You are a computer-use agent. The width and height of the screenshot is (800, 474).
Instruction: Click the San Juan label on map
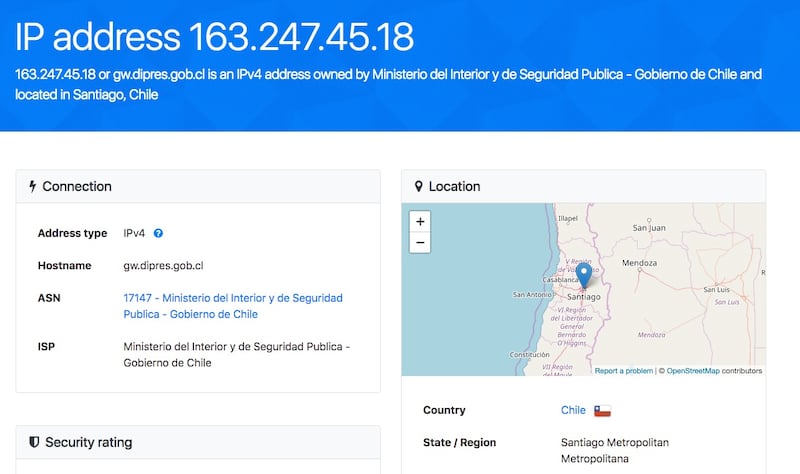pyautogui.click(x=649, y=228)
